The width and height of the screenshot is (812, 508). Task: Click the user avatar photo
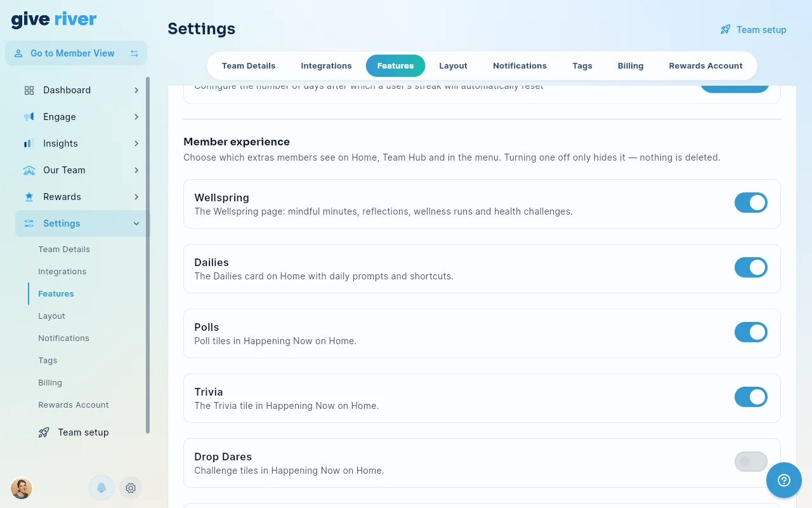[x=22, y=488]
